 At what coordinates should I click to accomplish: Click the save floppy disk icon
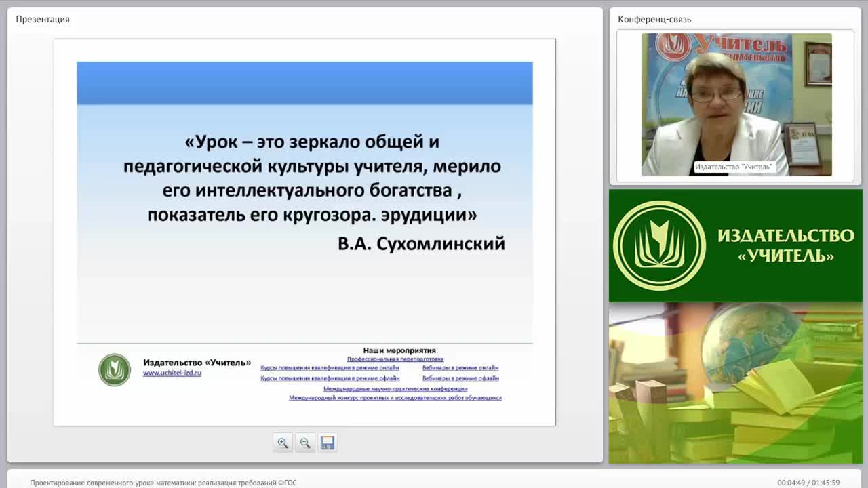[328, 443]
